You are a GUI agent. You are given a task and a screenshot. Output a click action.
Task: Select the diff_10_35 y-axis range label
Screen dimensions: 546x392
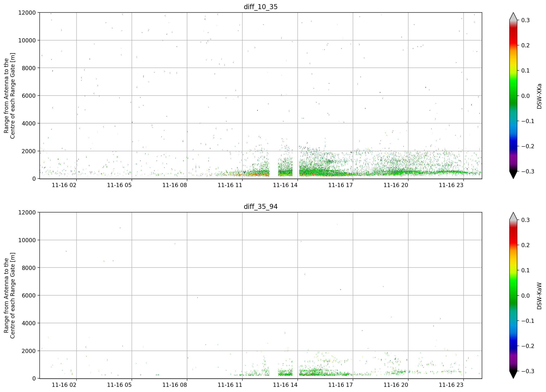[9, 96]
